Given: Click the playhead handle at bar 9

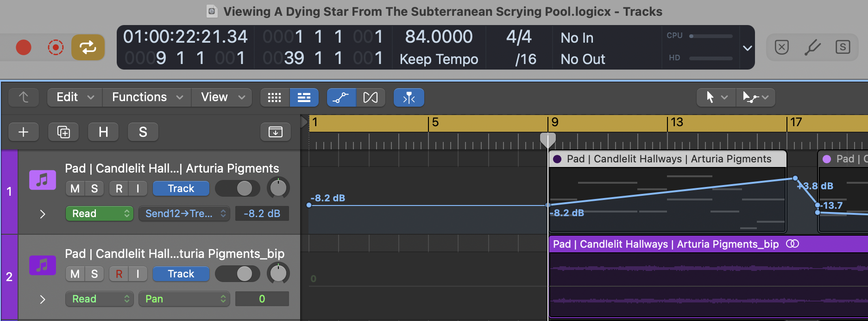Looking at the screenshot, I should [x=548, y=140].
